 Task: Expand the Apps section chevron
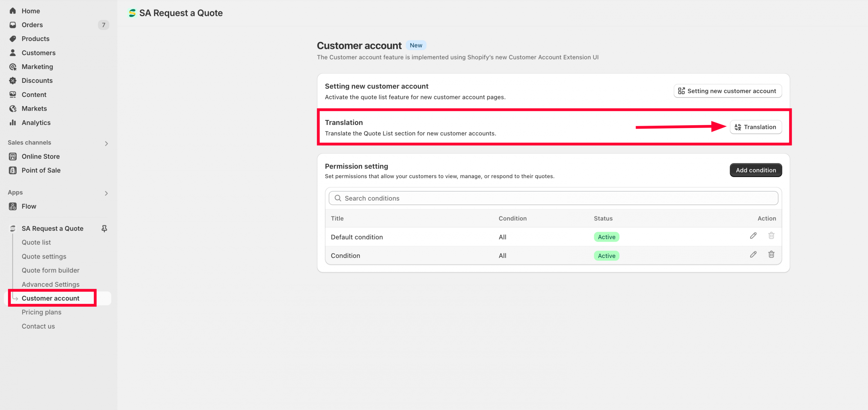click(106, 193)
